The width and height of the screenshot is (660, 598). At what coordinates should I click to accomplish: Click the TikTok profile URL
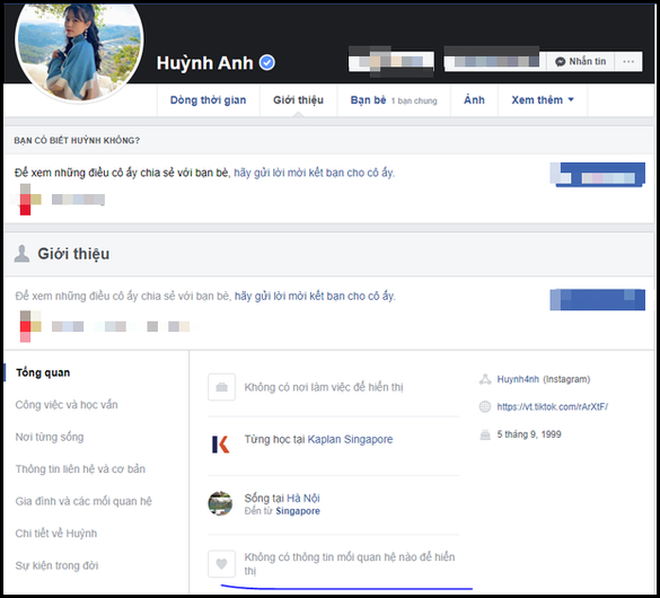552,407
